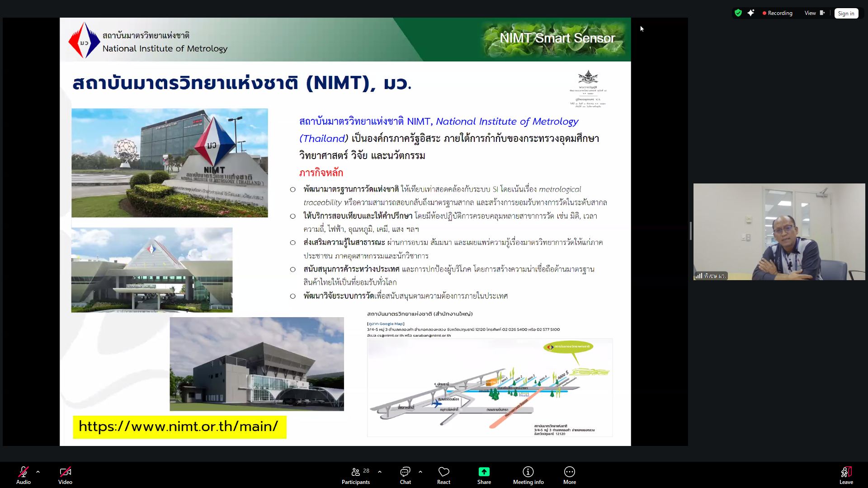Select the presenter's video thumbnail
Image resolution: width=868 pixels, height=488 pixels.
tap(778, 232)
